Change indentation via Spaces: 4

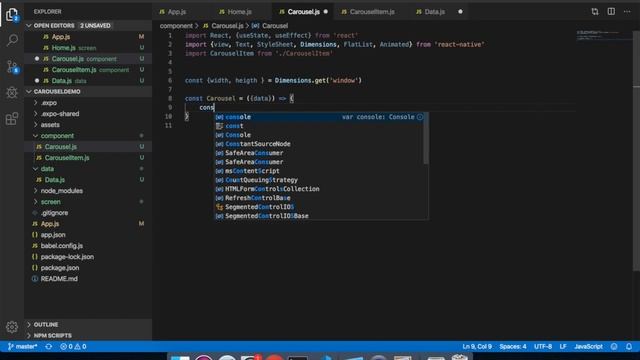(513, 347)
